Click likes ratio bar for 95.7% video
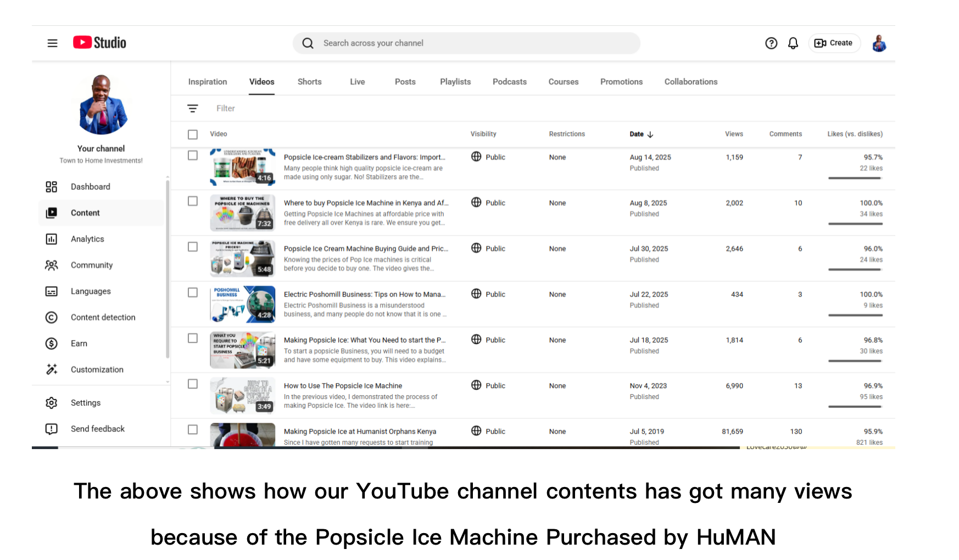Image resolution: width=959 pixels, height=560 pixels. 855,178
